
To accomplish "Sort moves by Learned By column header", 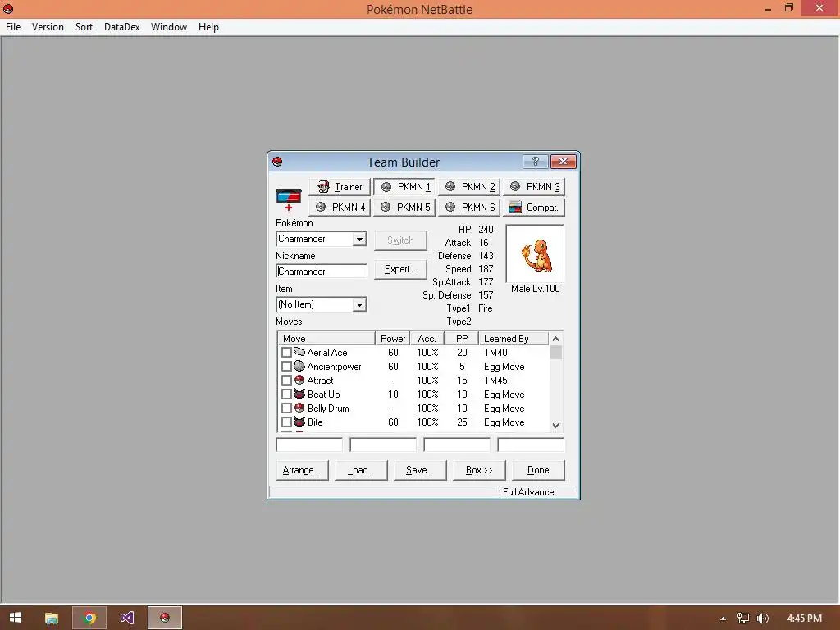I will 514,339.
